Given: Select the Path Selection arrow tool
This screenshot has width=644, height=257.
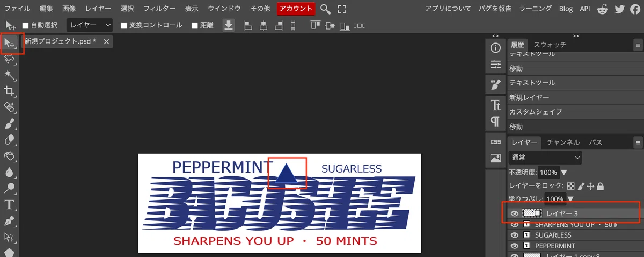Looking at the screenshot, I should (9, 237).
